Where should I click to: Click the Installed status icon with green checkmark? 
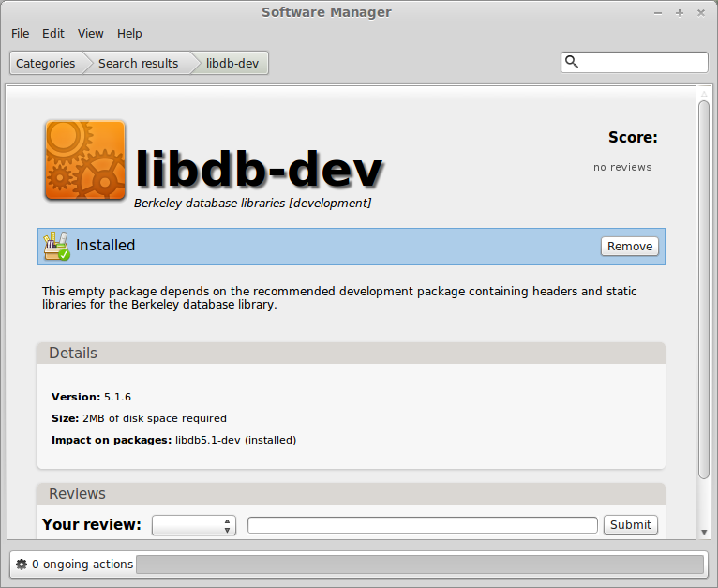(x=56, y=246)
